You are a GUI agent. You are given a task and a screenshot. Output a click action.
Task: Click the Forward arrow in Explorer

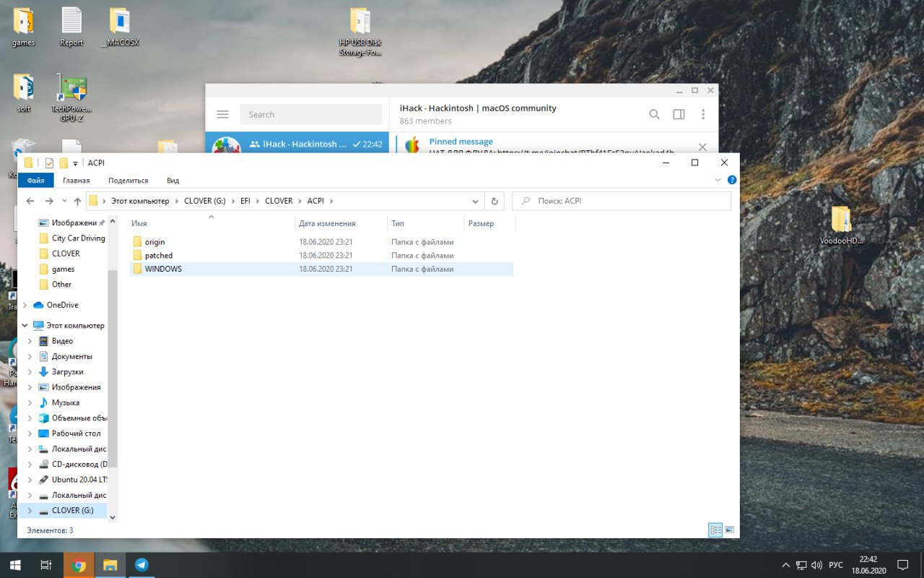click(x=48, y=201)
